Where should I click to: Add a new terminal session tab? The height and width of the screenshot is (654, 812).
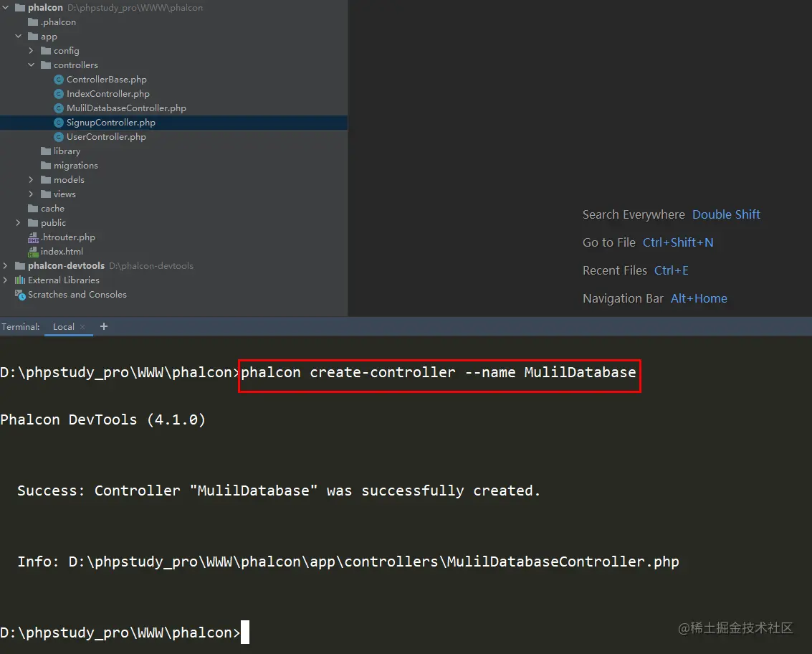104,326
